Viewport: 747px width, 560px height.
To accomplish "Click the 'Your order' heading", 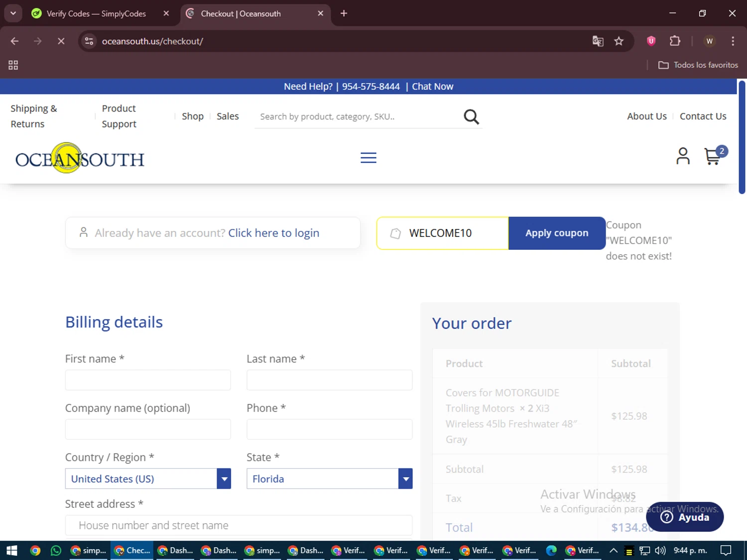I will click(x=472, y=324).
